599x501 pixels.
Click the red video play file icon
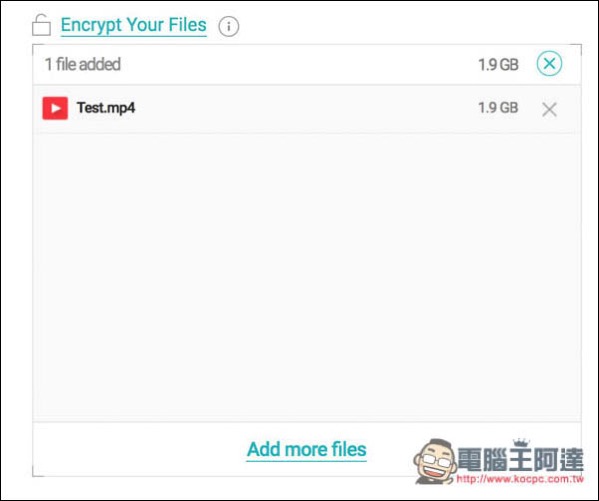[55, 108]
